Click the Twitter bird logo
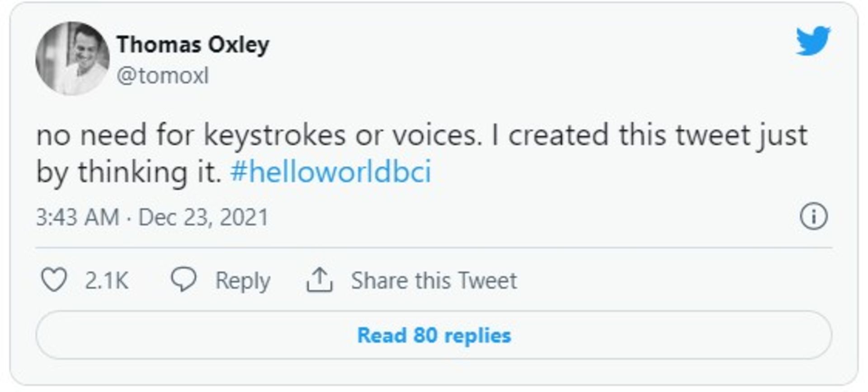The image size is (868, 392). (813, 41)
